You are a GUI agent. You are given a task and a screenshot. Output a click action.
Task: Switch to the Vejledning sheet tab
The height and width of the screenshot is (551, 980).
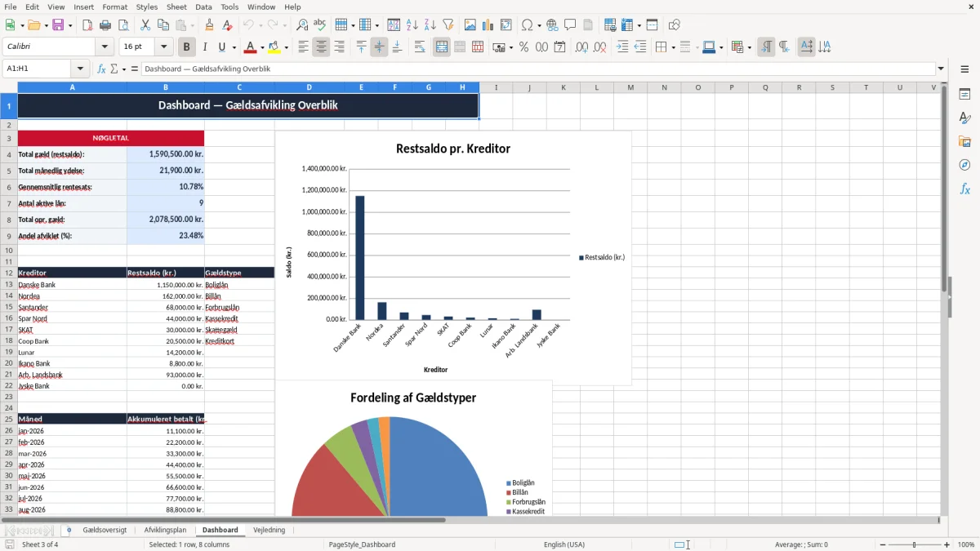pyautogui.click(x=269, y=530)
